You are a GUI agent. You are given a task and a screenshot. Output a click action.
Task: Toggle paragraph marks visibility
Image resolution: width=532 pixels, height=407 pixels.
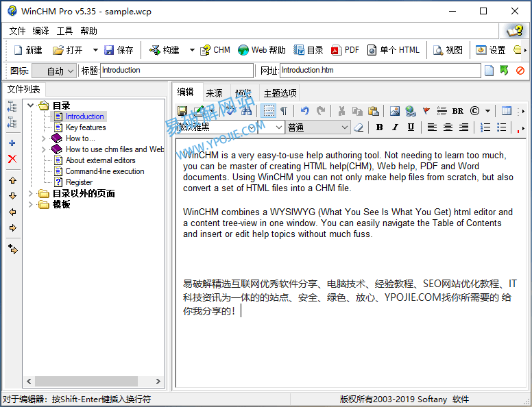pos(284,111)
